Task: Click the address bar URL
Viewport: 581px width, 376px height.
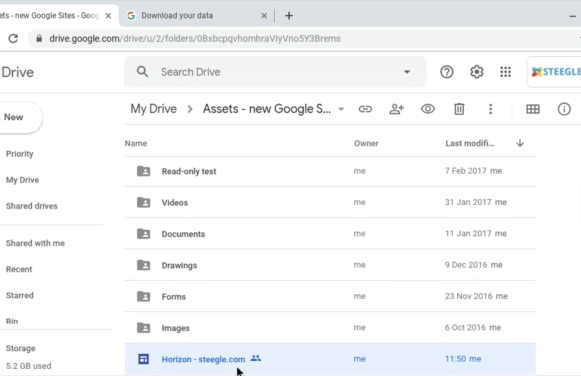Action: click(x=195, y=39)
